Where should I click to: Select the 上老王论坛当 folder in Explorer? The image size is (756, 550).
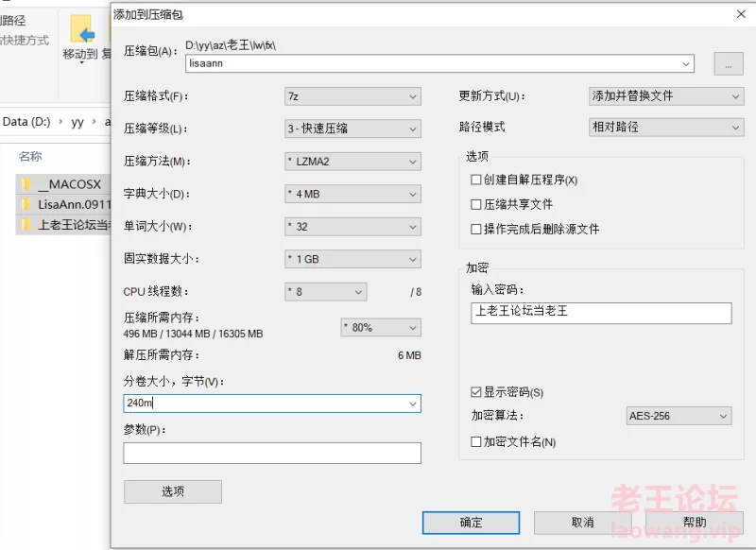[64, 225]
